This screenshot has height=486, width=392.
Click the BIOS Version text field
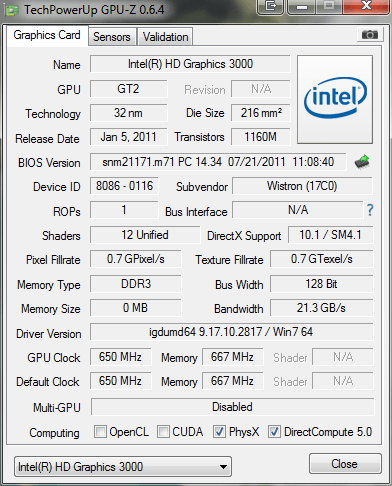click(218, 162)
